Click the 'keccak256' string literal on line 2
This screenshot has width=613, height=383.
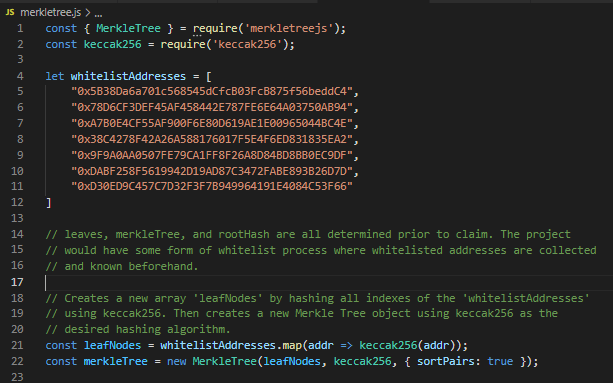point(247,44)
